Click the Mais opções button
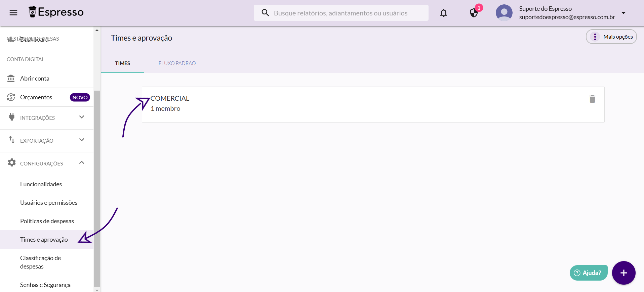 (x=611, y=37)
